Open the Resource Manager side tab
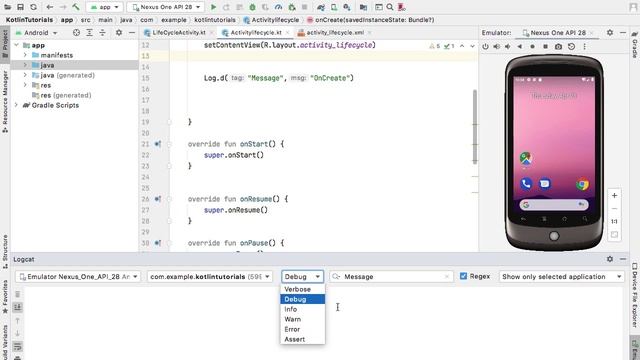Screen dimensions: 640x360 (5, 101)
